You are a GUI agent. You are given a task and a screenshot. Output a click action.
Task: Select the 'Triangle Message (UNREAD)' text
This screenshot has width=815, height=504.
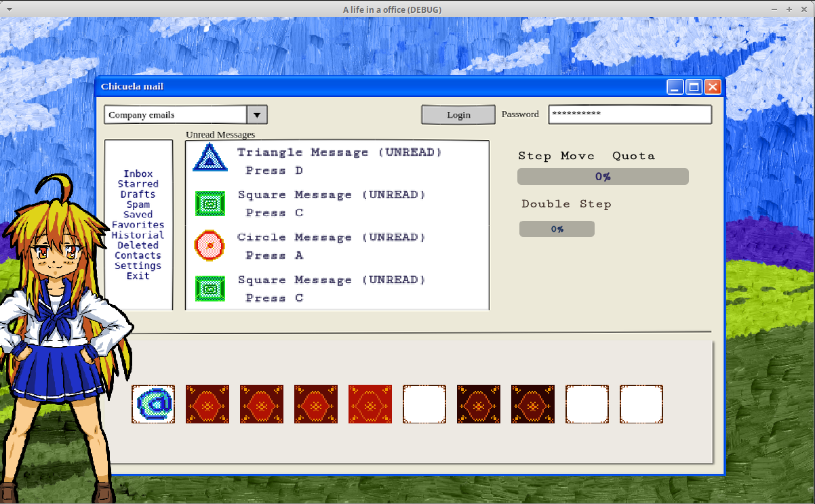pyautogui.click(x=340, y=152)
